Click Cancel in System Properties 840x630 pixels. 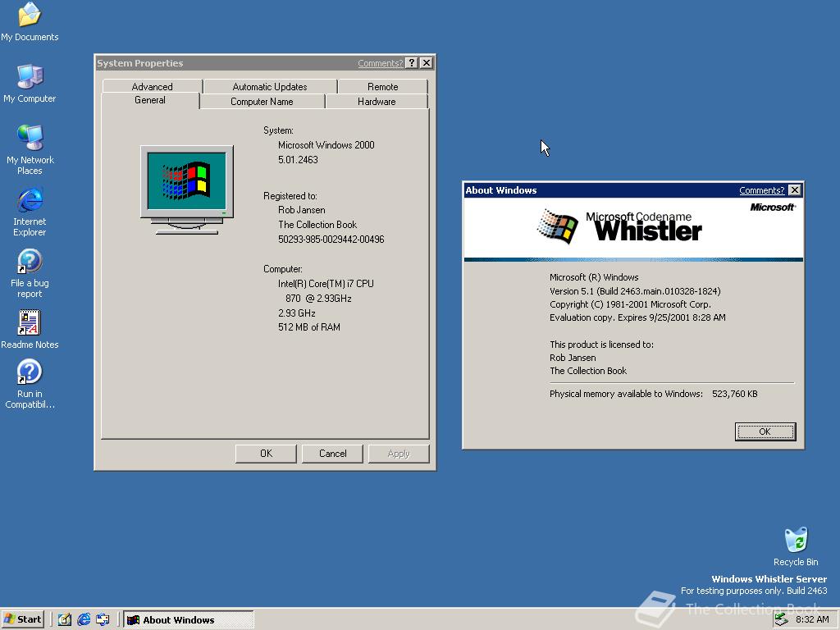tap(332, 453)
